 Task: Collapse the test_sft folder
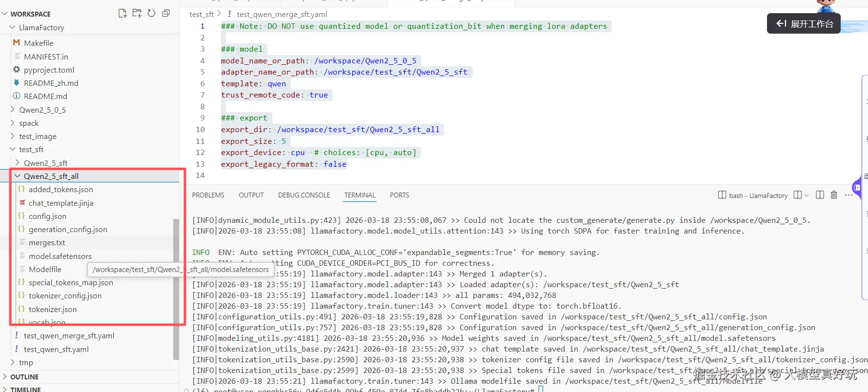[x=31, y=149]
